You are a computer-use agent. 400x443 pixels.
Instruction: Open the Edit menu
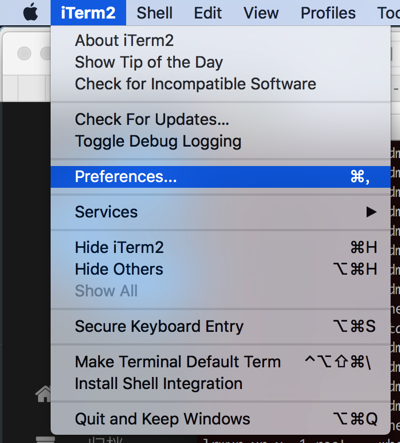[208, 13]
